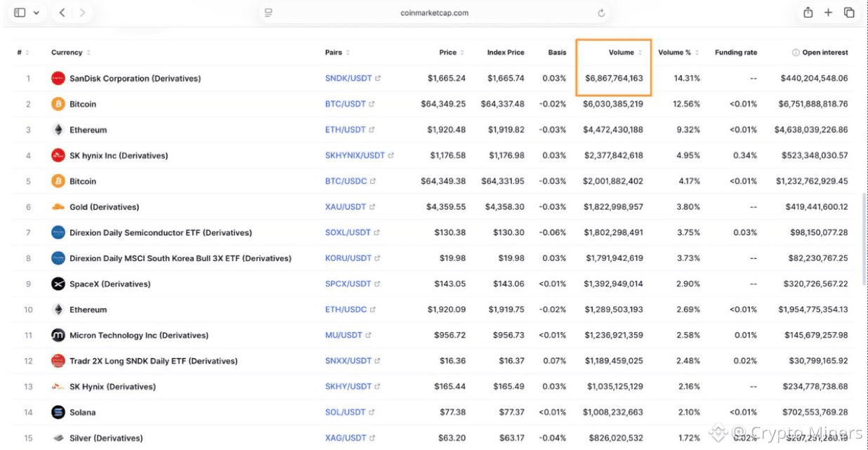Sort by the Funding rate column header
The height and width of the screenshot is (450, 868).
click(x=736, y=53)
